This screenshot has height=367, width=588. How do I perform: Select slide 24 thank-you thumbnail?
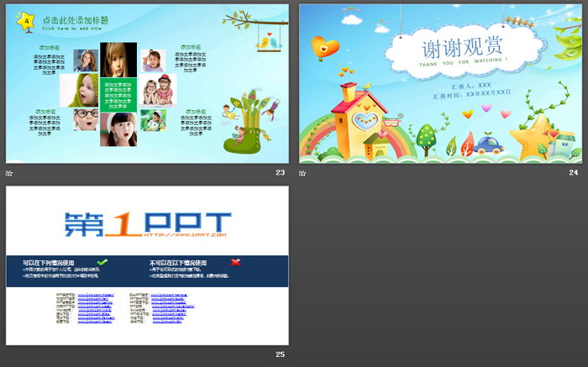[x=441, y=84]
